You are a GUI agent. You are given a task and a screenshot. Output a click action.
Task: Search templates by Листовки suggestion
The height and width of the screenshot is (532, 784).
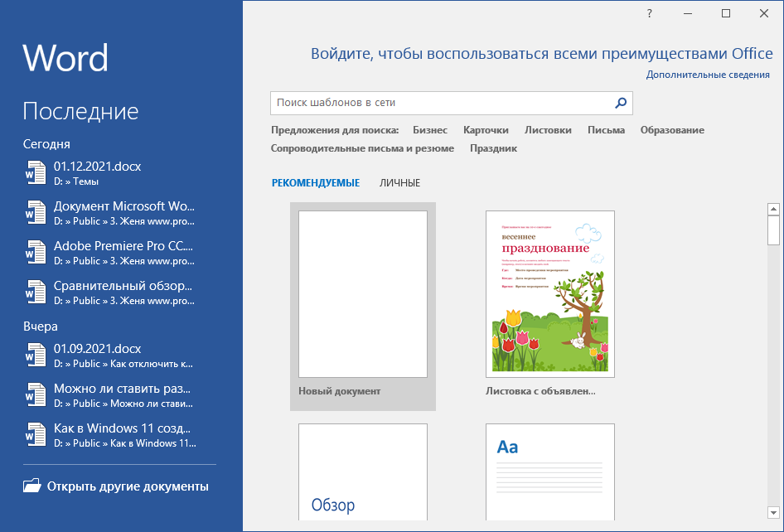[548, 130]
